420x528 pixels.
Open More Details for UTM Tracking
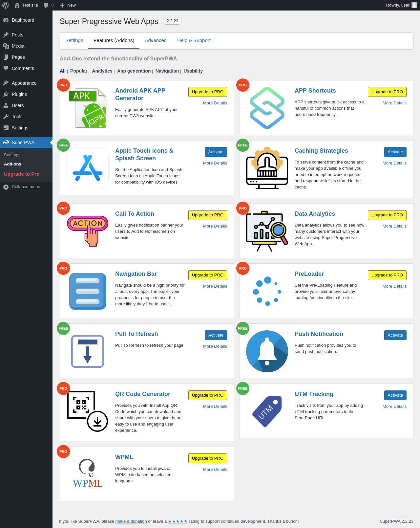click(x=394, y=407)
